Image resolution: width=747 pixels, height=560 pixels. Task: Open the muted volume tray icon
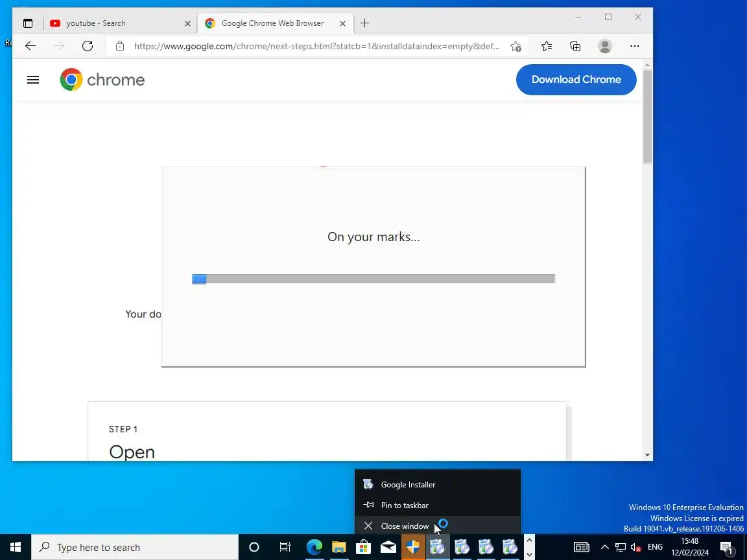[635, 548]
